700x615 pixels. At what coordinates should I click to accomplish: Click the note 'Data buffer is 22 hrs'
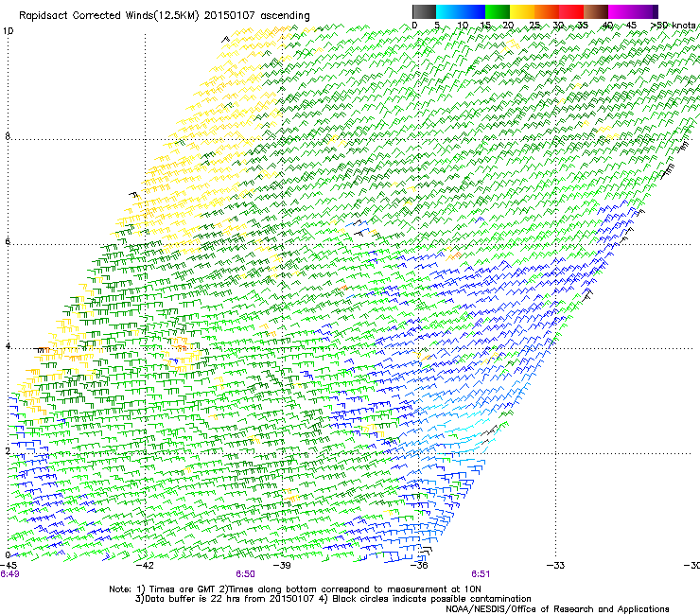(x=193, y=599)
